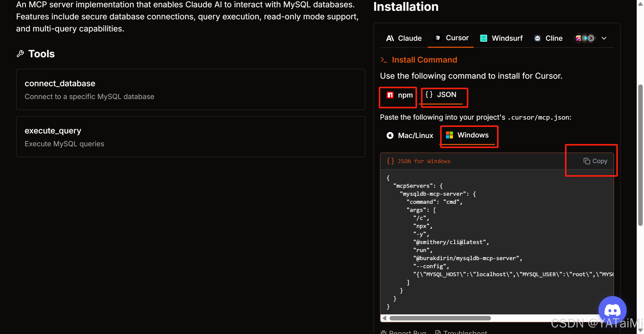Open the execute_query tool card

pos(191,137)
